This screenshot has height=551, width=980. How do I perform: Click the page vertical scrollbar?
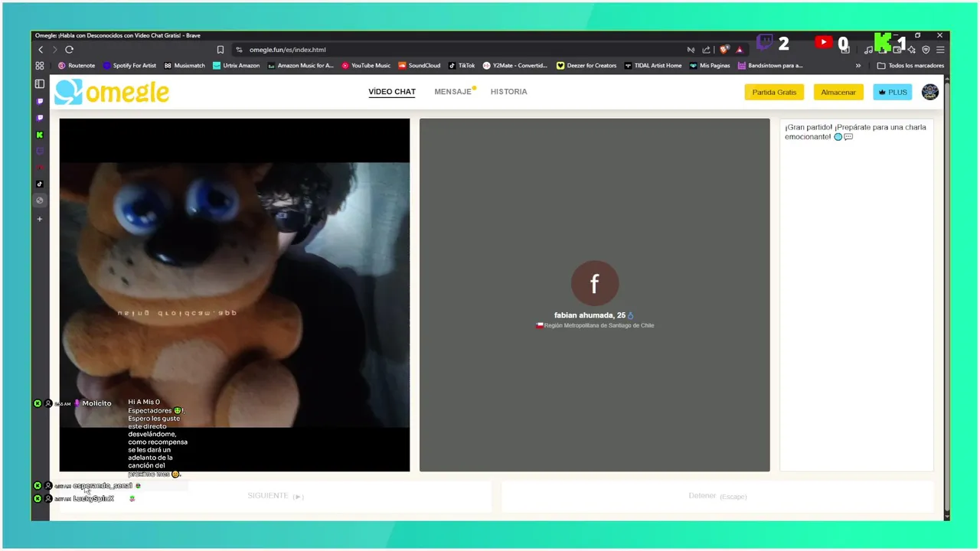pyautogui.click(x=946, y=298)
